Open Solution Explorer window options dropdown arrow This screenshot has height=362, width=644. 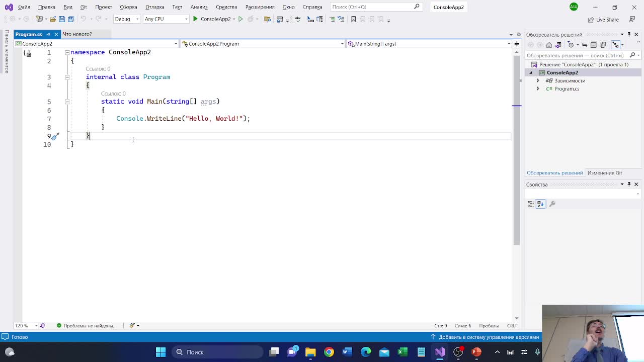tap(622, 34)
